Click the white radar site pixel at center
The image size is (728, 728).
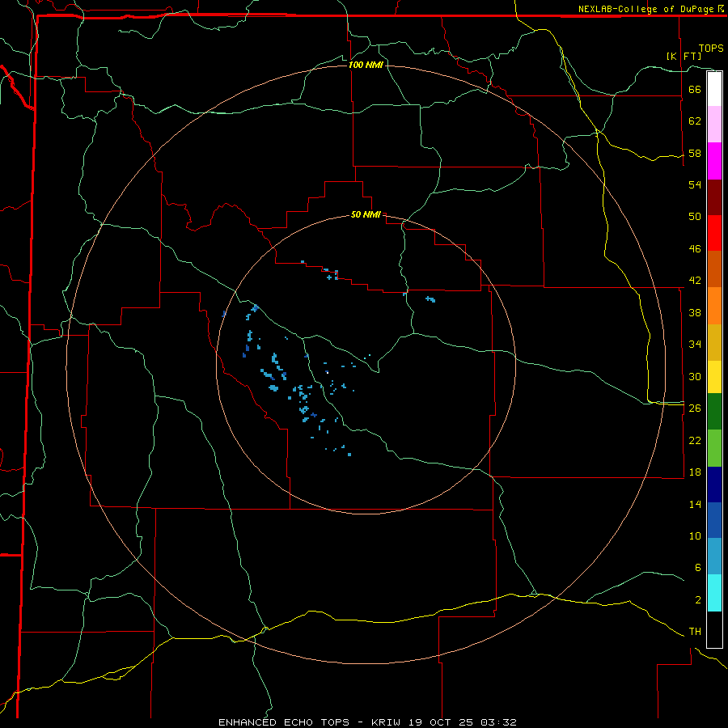coord(328,372)
